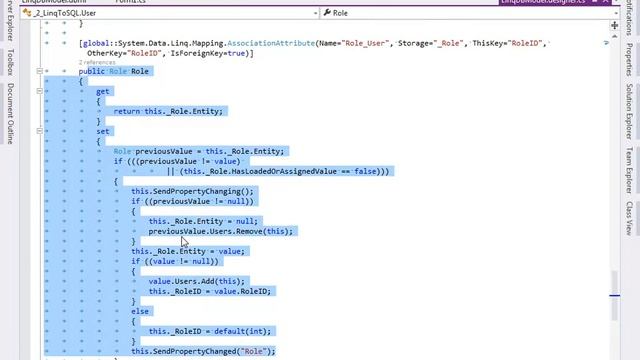The width and height of the screenshot is (640, 360).
Task: Click the wrench icon beside Role member
Action: [327, 13]
